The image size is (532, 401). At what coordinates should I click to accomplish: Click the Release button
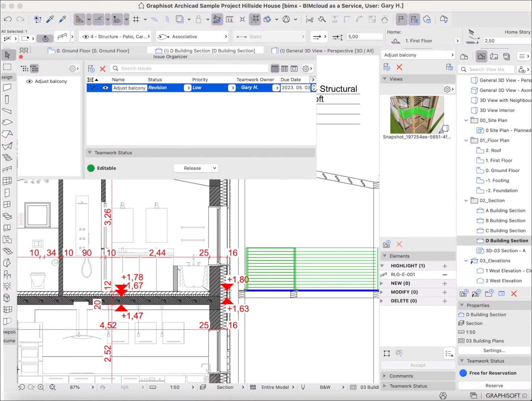tap(192, 168)
